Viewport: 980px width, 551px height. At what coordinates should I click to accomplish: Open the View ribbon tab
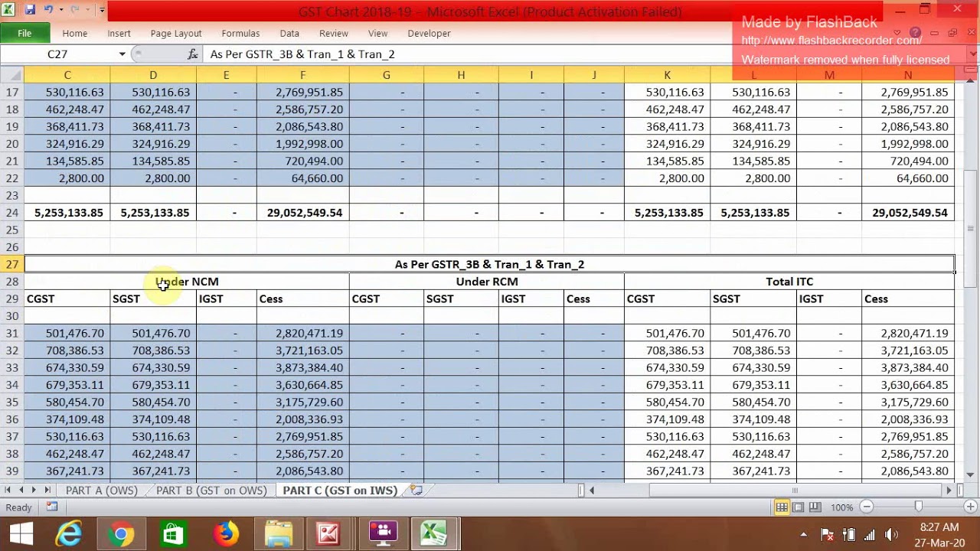pyautogui.click(x=377, y=33)
